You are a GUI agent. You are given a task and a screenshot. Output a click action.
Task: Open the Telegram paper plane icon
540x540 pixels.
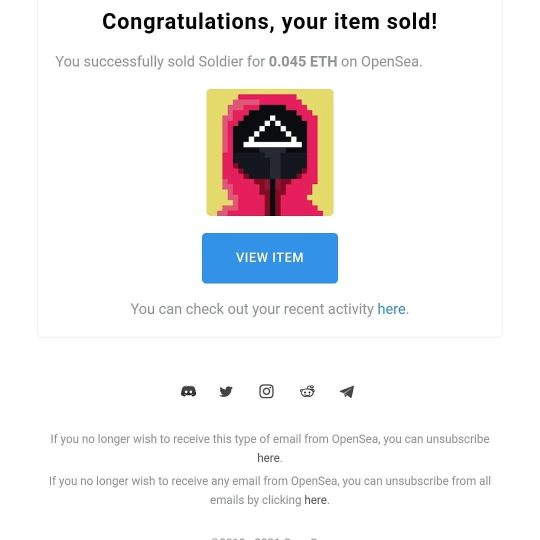pos(347,392)
